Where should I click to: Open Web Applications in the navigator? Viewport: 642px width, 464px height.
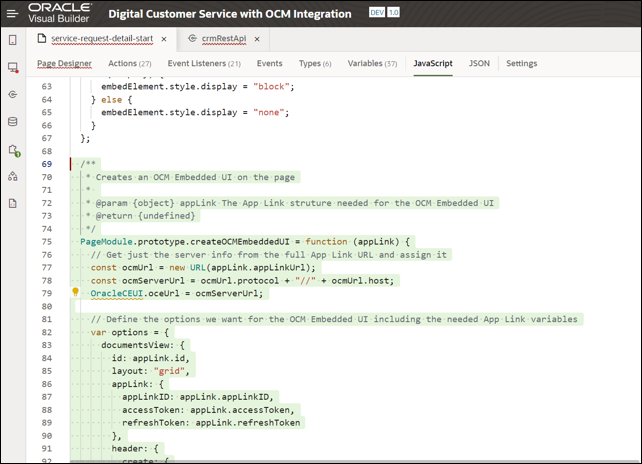13,67
